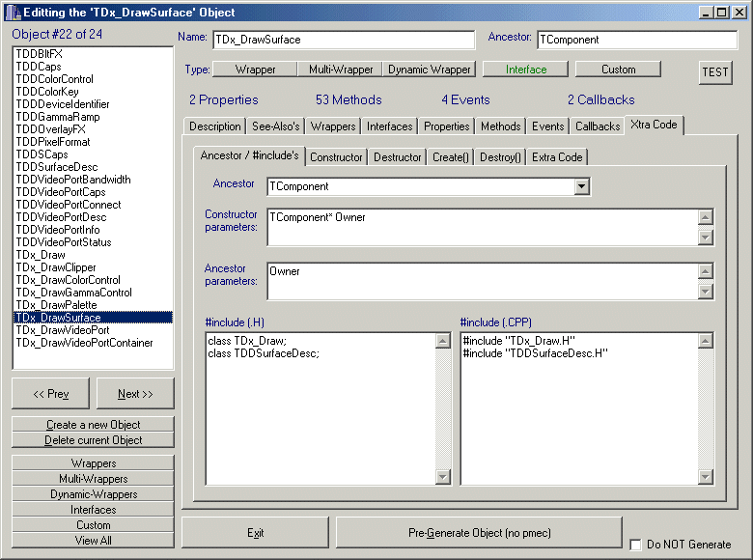Click the View All button

pos(93,541)
